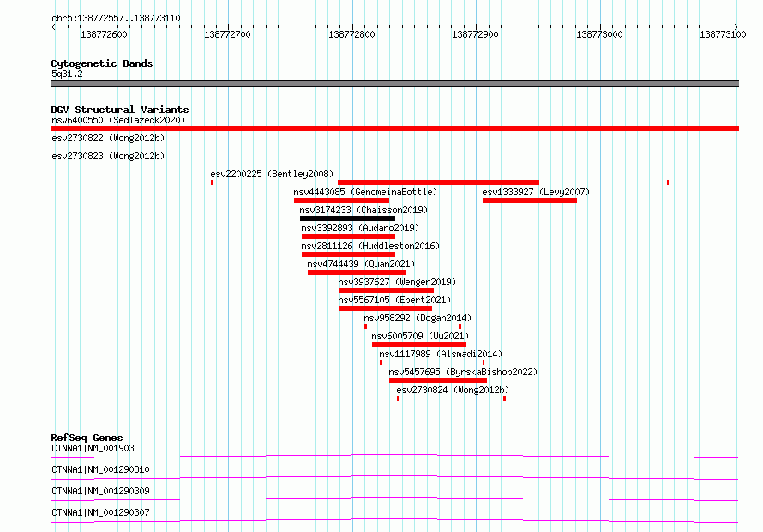Click the magenta intron line under NM_001290310
The width and height of the screenshot is (763, 532).
click(x=394, y=476)
